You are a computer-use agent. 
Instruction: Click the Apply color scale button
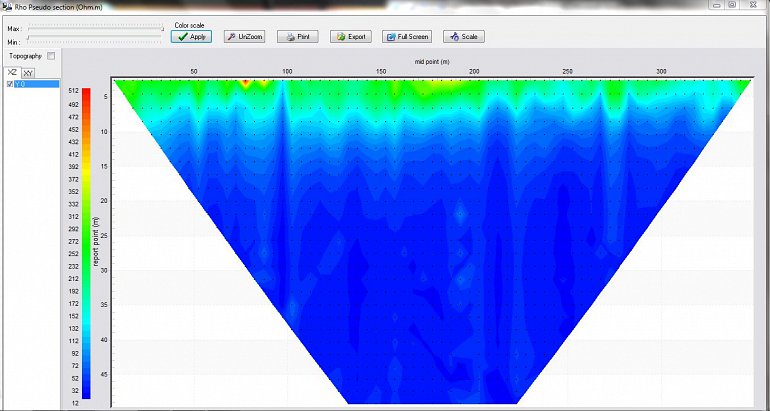point(191,37)
